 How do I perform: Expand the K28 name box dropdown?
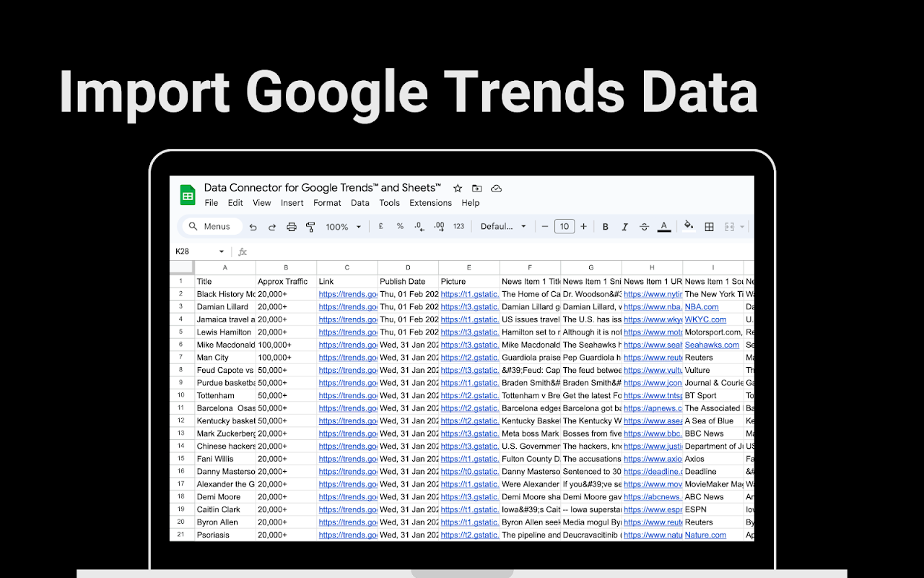pyautogui.click(x=222, y=251)
